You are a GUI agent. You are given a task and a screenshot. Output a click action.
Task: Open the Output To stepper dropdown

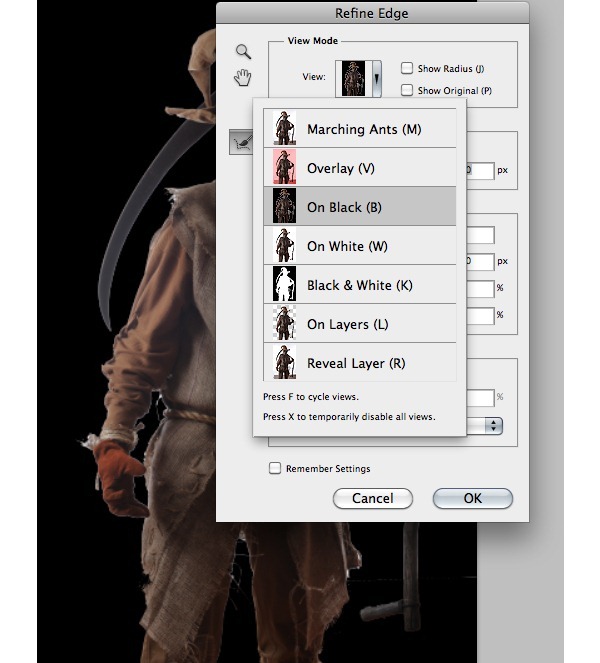[493, 426]
